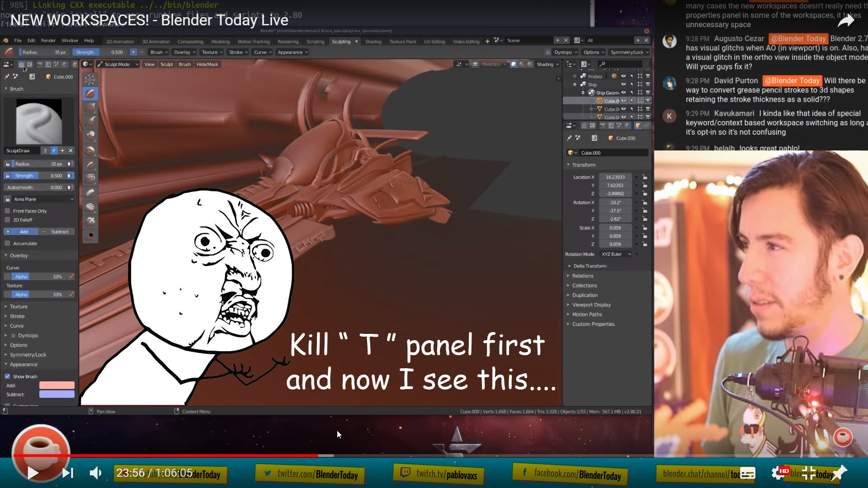Click the brush preview thumbnail
The height and width of the screenshot is (488, 868).
coord(39,122)
